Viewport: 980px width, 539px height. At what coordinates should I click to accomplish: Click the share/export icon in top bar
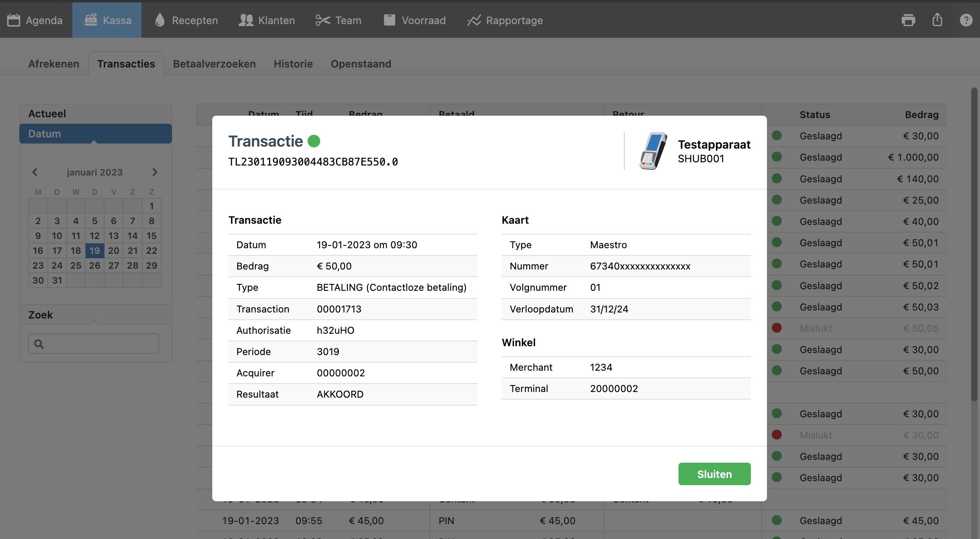click(x=937, y=20)
